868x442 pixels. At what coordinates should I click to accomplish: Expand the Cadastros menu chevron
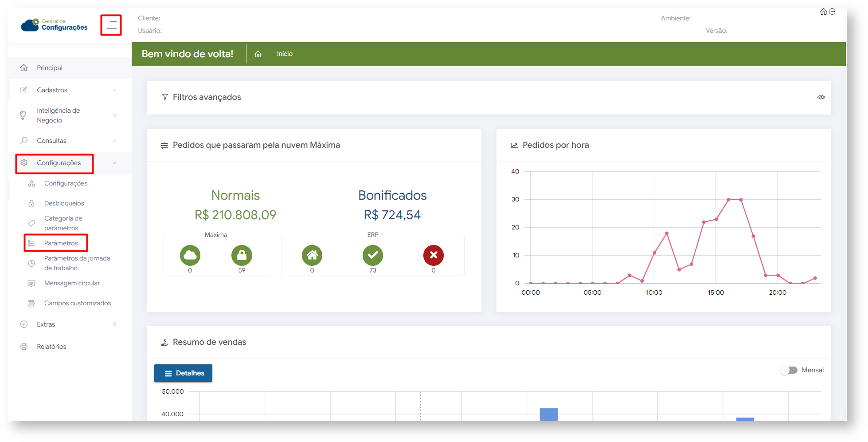tap(115, 90)
